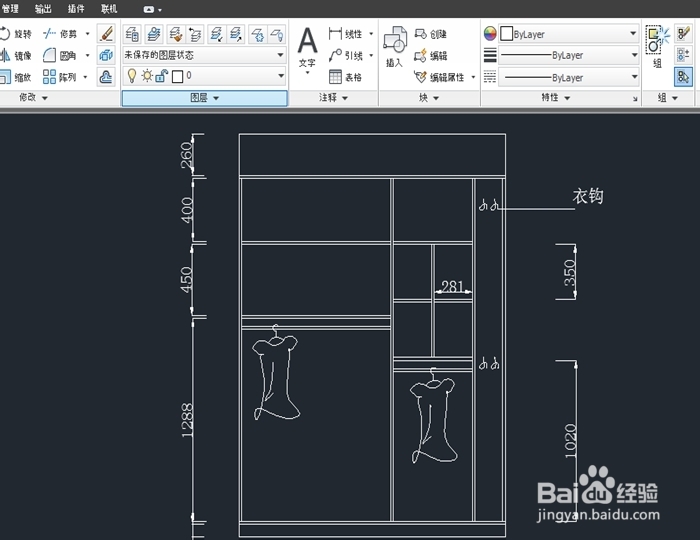This screenshot has width=700, height=540.
Task: Expand the Trim (修剪) dropdown arrow
Action: (x=88, y=34)
